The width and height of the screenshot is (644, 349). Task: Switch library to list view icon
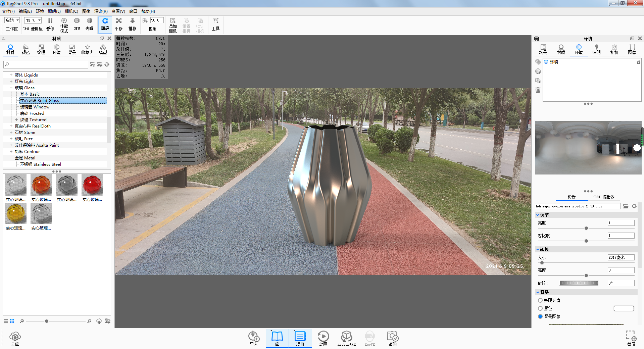[x=6, y=321]
